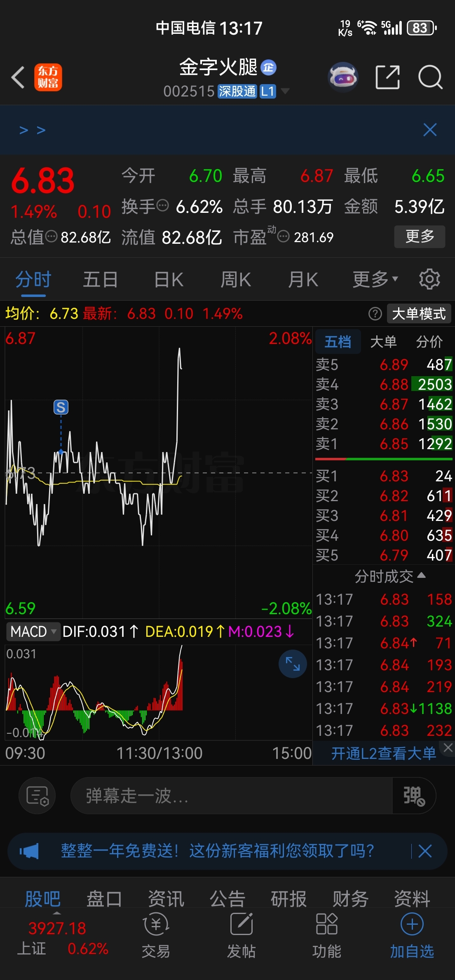This screenshot has width=455, height=980.
Task: Tap the 买5 row at 6.79
Action: point(384,555)
